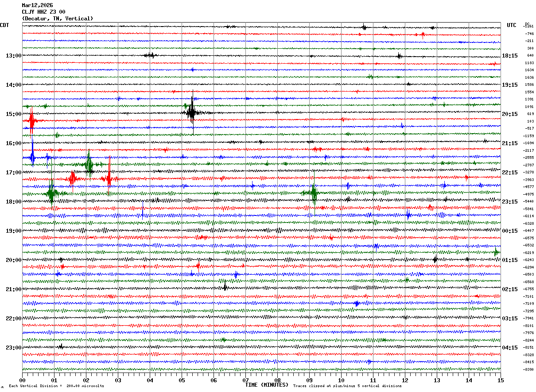Click the green burst near minute 09 before 18:00

point(314,193)
